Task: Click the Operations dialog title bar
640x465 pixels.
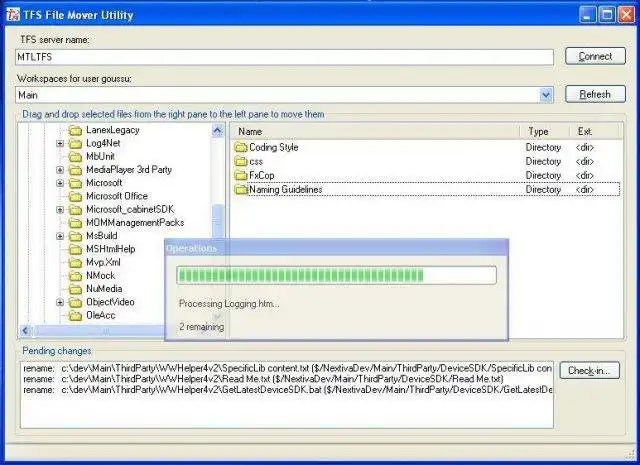Action: click(x=337, y=248)
